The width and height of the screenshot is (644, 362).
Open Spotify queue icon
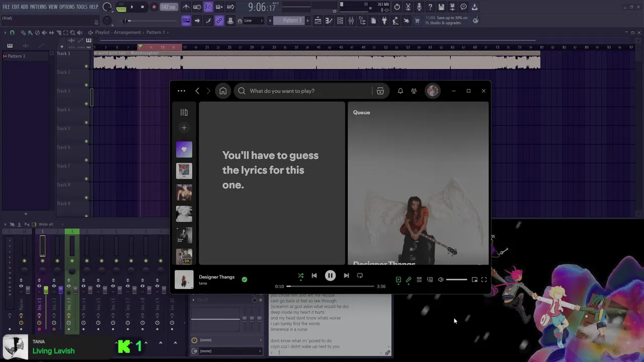click(419, 280)
